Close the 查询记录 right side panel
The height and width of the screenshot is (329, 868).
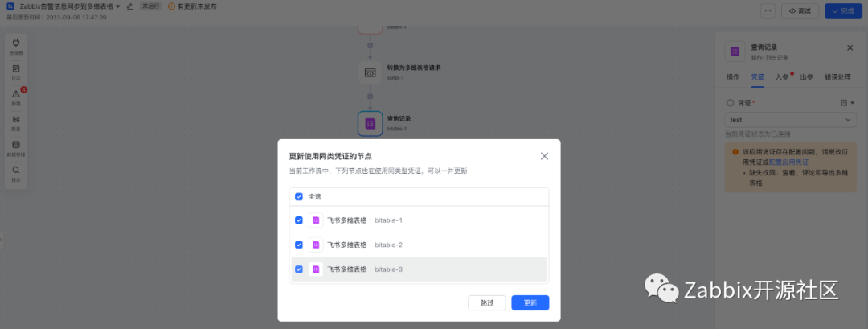(850, 47)
